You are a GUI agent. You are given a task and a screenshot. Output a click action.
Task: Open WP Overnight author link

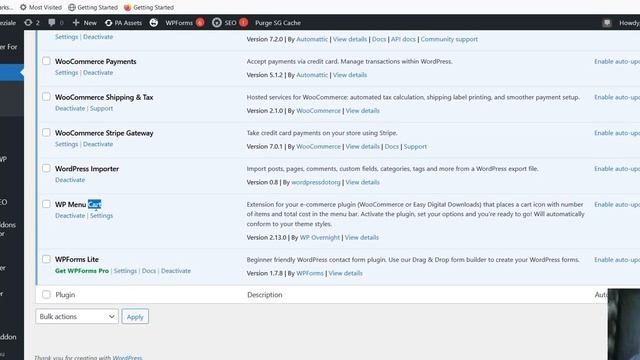point(320,237)
